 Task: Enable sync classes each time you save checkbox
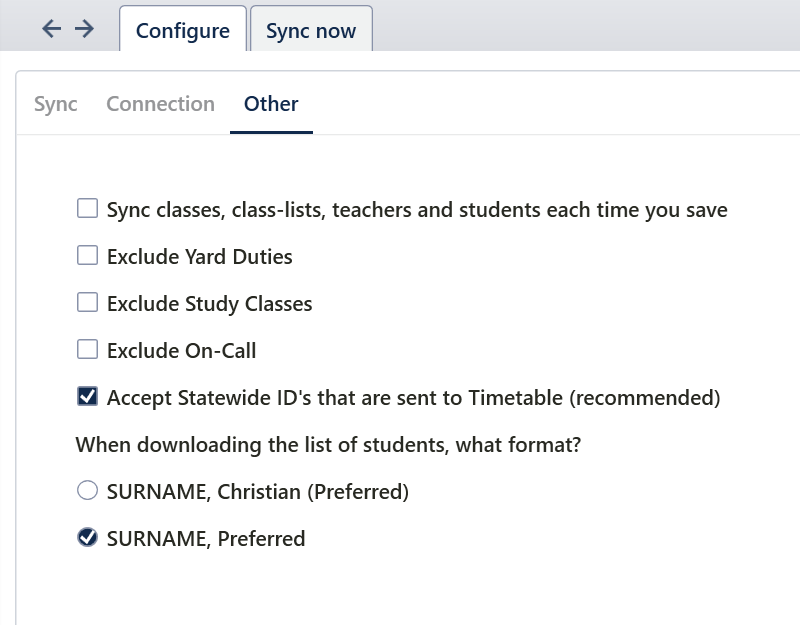[88, 209]
